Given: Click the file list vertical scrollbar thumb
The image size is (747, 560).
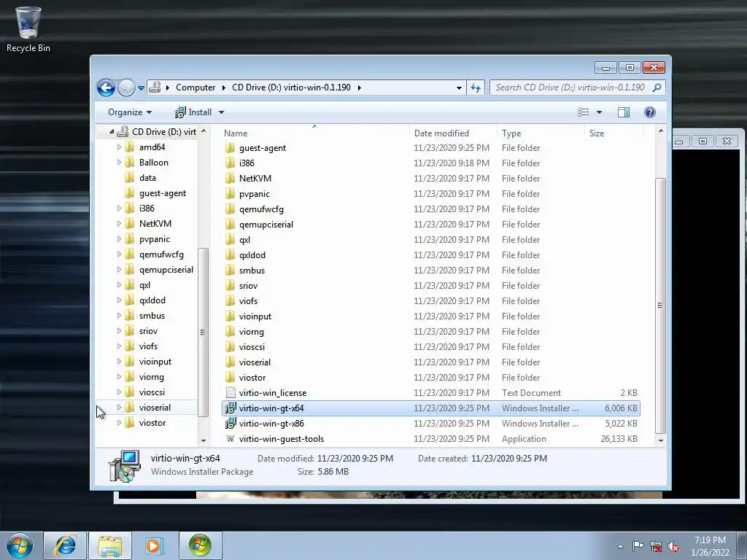Looking at the screenshot, I should tap(660, 306).
